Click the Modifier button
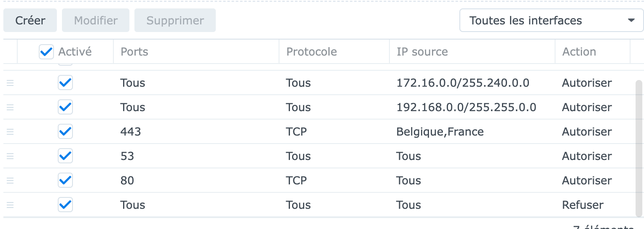Screen dimensions: 644x229 click(96, 20)
